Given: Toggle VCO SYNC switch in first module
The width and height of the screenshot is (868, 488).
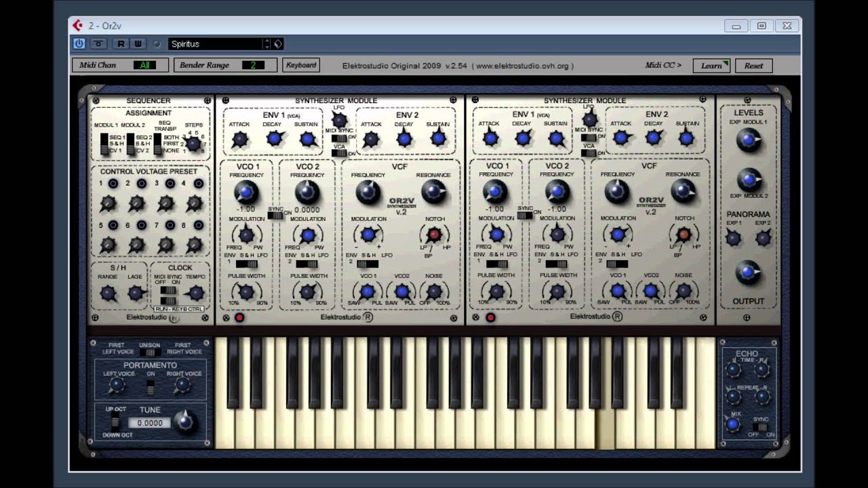Looking at the screenshot, I should coord(275,216).
